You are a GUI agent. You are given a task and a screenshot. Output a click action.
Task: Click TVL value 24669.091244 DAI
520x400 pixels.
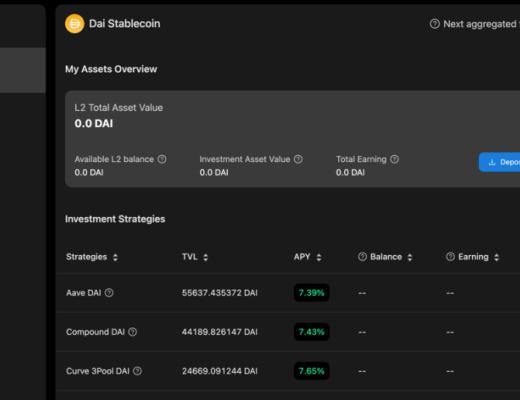click(220, 371)
